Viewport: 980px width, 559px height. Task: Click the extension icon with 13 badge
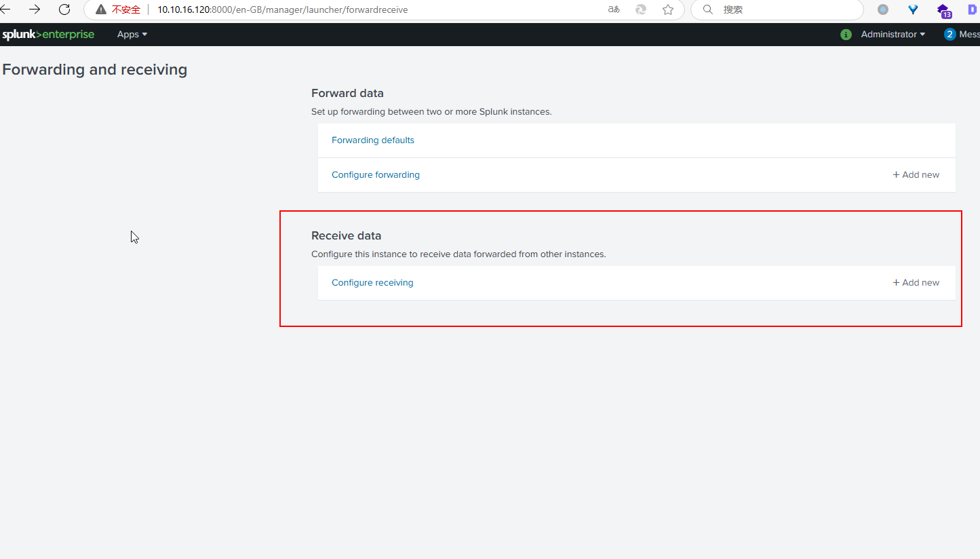click(x=943, y=10)
